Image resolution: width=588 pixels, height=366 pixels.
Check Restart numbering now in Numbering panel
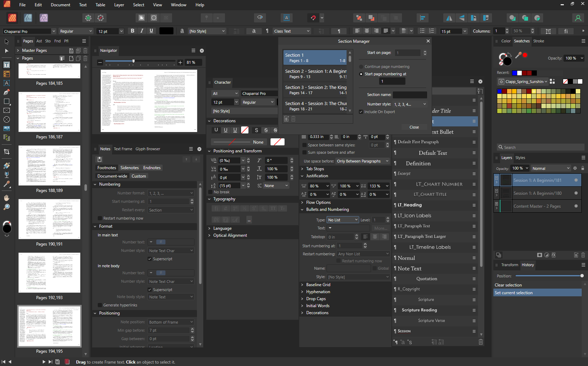[x=100, y=218]
